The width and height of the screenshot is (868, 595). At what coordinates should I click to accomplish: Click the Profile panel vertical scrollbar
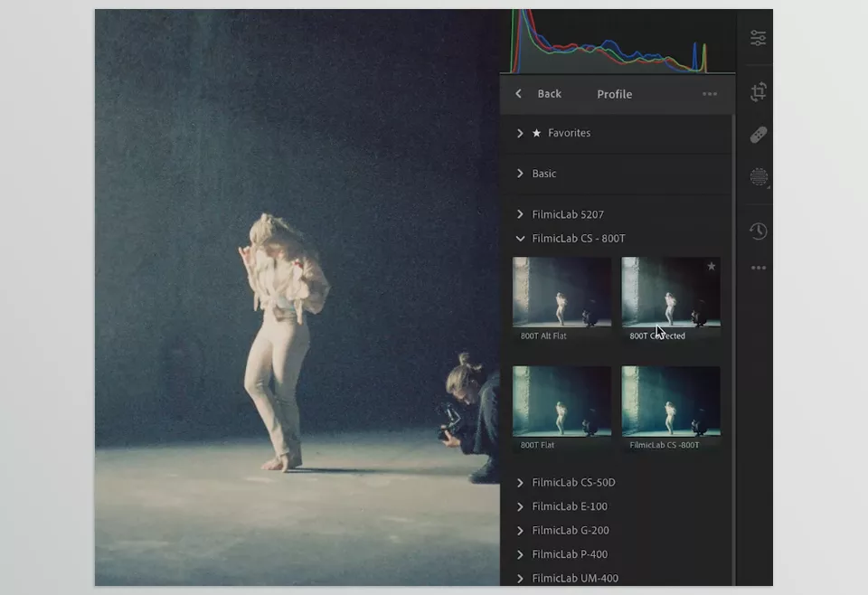click(733, 349)
